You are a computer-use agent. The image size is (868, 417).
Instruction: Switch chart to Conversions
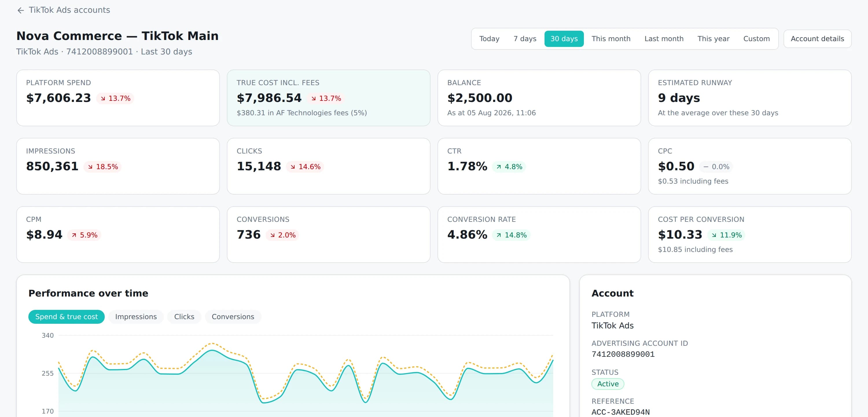pyautogui.click(x=233, y=317)
